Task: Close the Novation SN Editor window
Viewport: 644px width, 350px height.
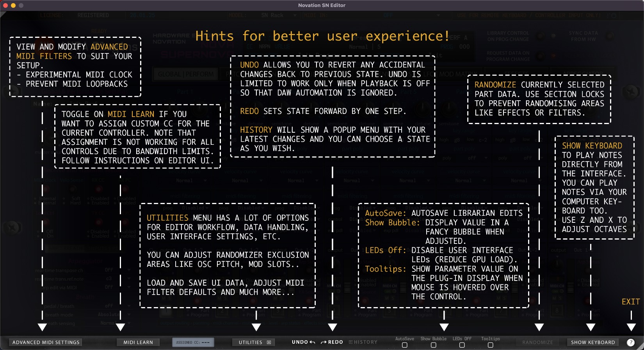Action: click(5, 5)
